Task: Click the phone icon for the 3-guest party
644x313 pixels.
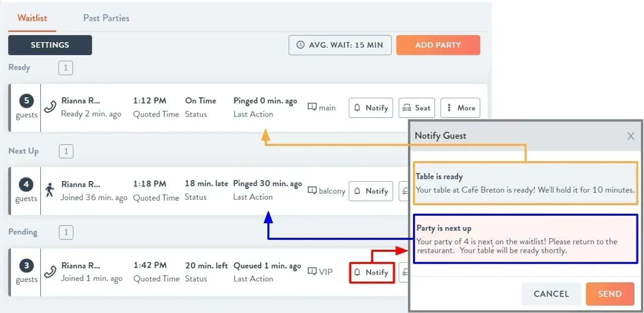Action: pyautogui.click(x=50, y=271)
